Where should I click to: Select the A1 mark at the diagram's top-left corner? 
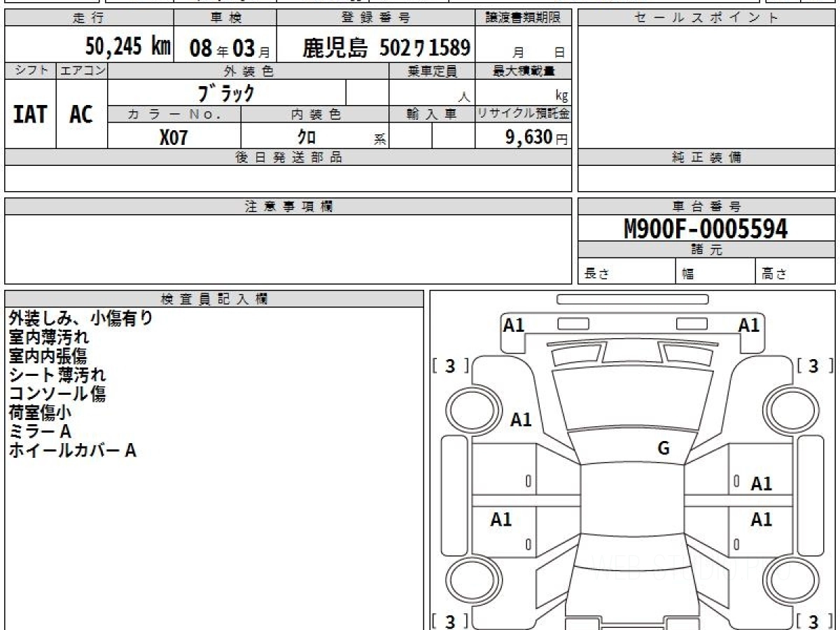514,325
